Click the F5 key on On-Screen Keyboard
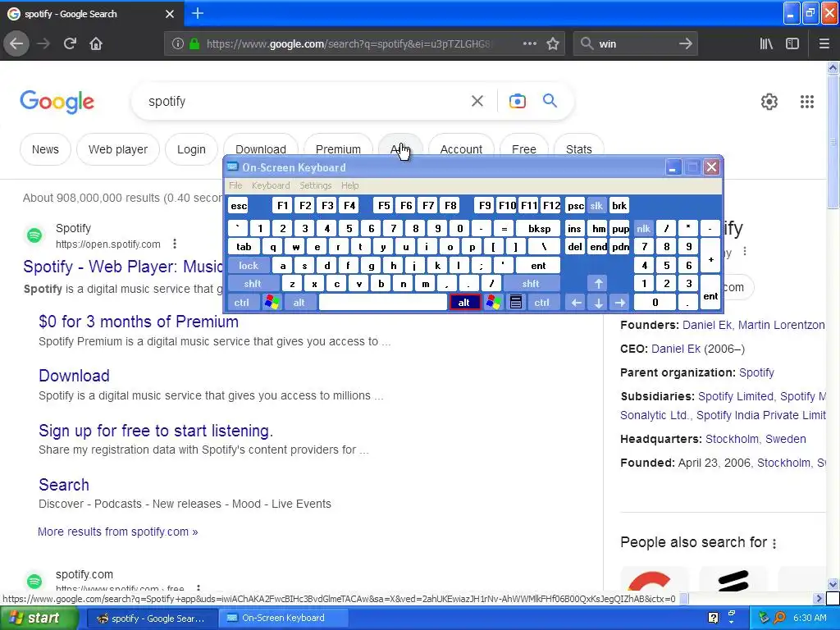This screenshot has width=840, height=630. pos(384,206)
